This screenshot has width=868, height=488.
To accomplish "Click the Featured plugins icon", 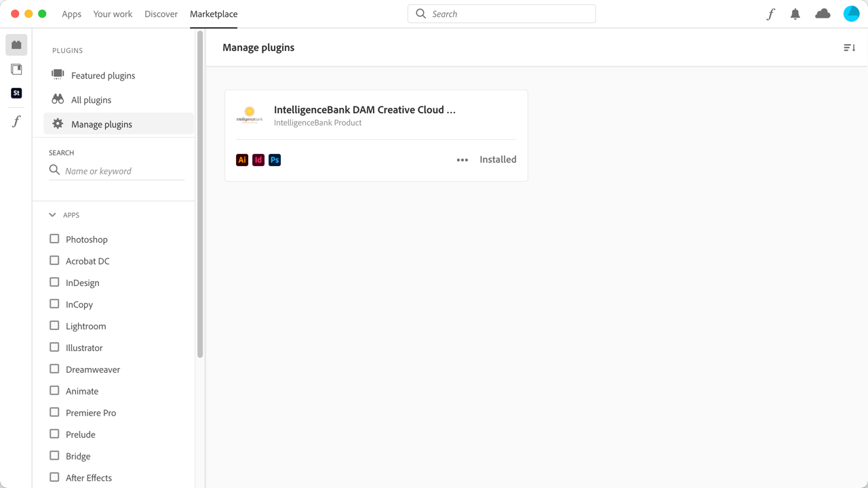I will [x=58, y=75].
